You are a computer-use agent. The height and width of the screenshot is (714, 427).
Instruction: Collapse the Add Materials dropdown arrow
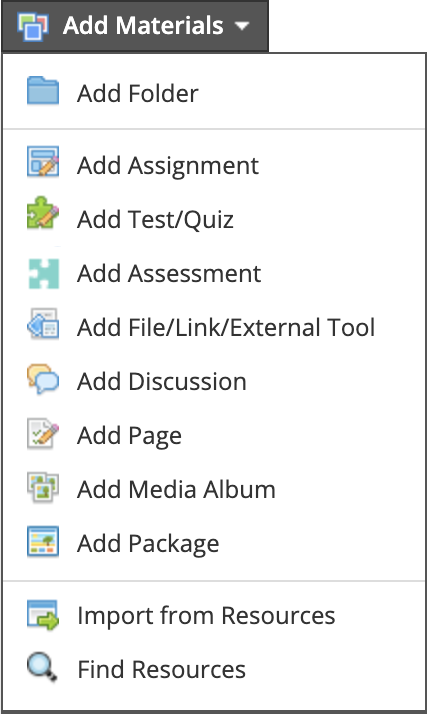242,26
